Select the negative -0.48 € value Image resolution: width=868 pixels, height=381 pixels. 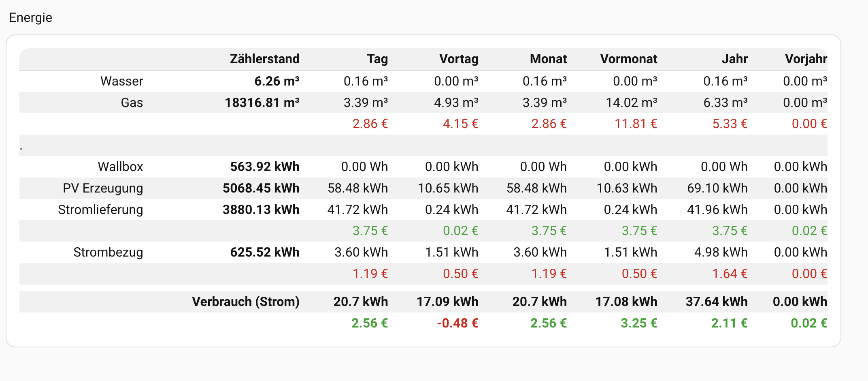point(457,323)
